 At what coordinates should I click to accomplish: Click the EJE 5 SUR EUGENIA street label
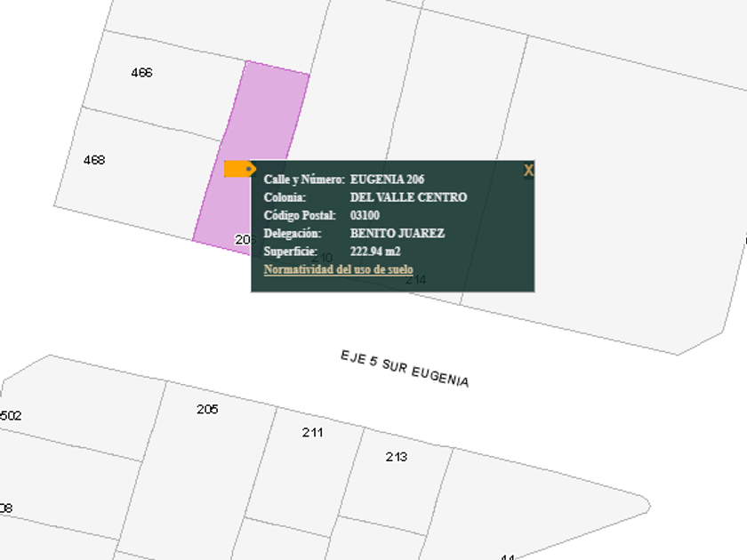pos(405,368)
